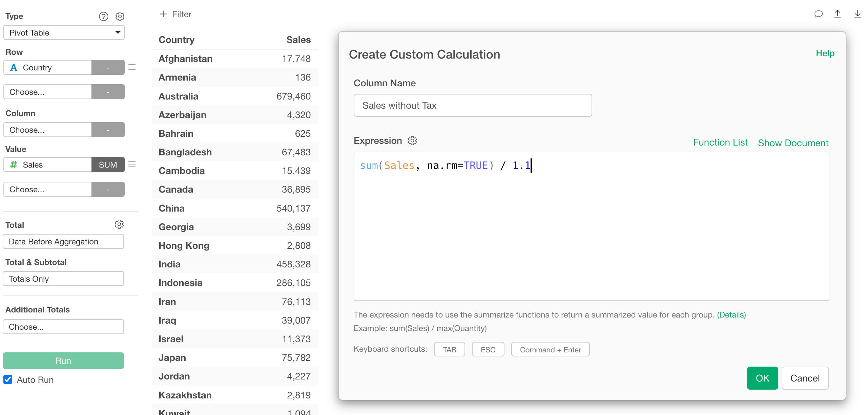Click the help question mark icon next to Type

click(103, 16)
